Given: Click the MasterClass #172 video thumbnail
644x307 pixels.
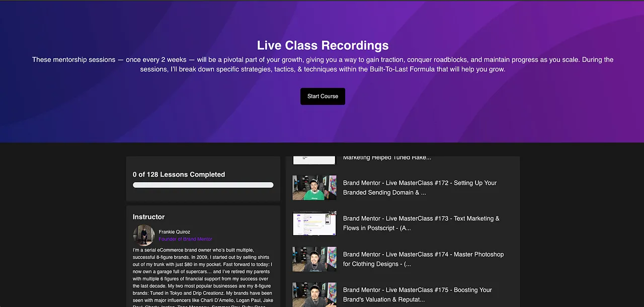Looking at the screenshot, I should 314,188.
